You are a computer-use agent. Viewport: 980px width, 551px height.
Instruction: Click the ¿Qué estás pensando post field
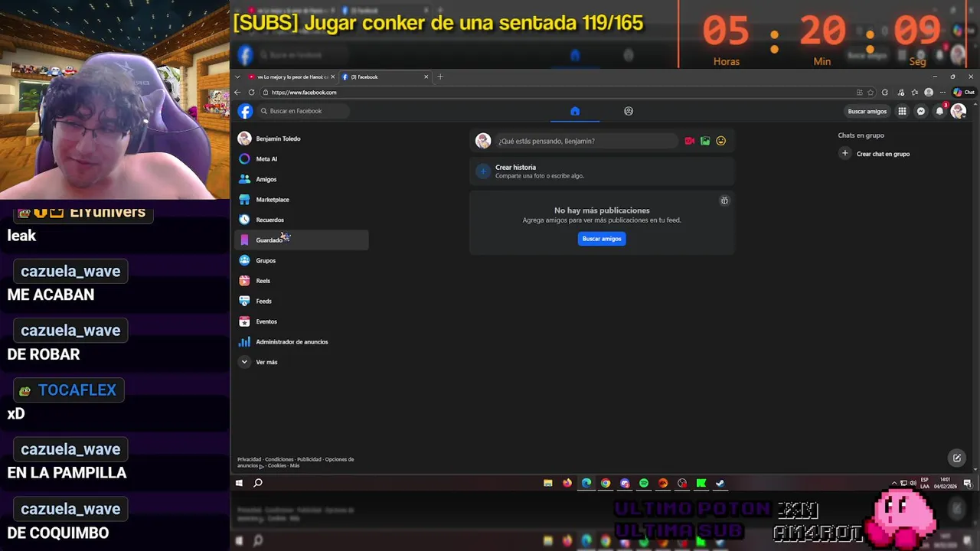pos(586,141)
